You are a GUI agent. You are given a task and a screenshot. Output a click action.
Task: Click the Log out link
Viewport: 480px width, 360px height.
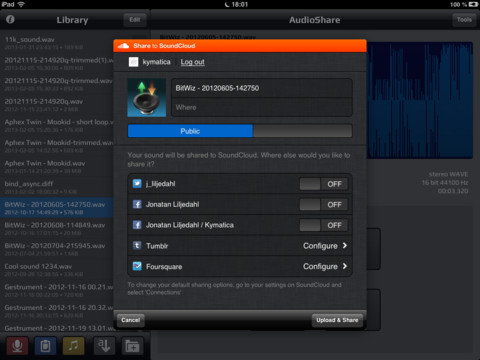tap(193, 62)
